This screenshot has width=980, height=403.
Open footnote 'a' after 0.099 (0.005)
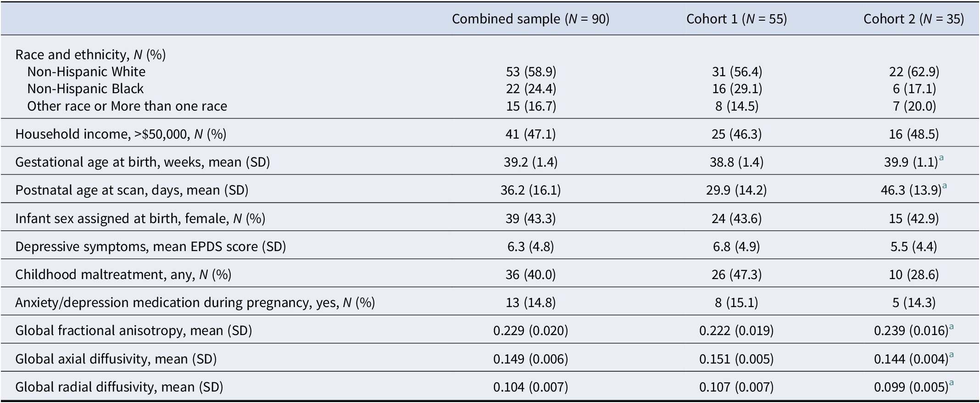tap(951, 383)
